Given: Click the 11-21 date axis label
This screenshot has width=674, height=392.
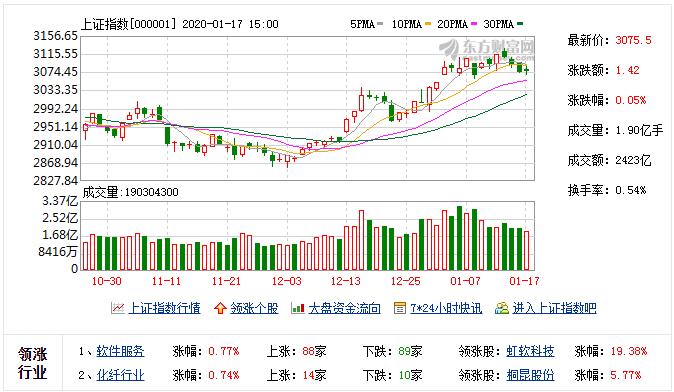Looking at the screenshot, I should pyautogui.click(x=226, y=281).
